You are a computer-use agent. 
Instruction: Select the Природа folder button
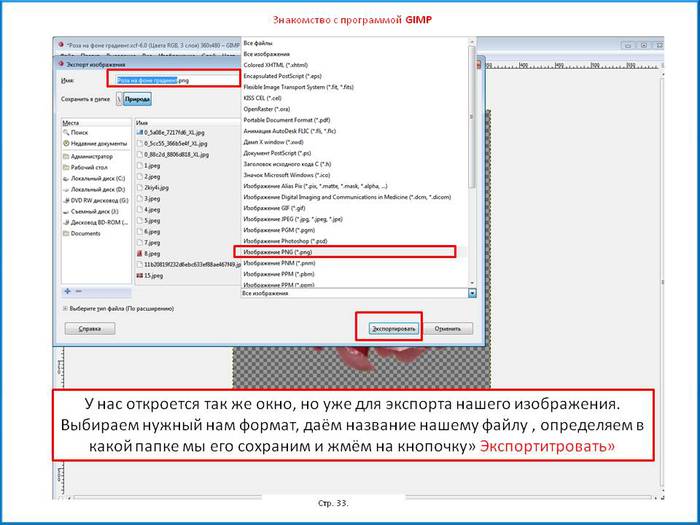[137, 99]
